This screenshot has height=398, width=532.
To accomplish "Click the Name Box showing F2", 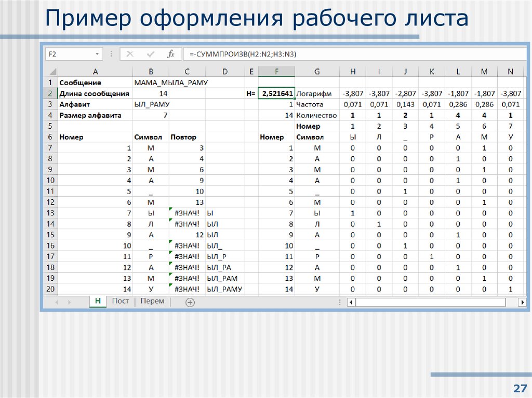I will (x=68, y=53).
